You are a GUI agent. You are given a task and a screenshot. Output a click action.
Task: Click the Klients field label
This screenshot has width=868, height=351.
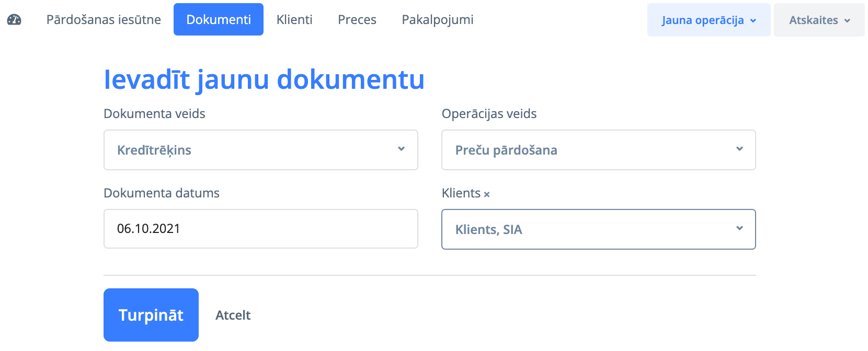click(x=461, y=193)
